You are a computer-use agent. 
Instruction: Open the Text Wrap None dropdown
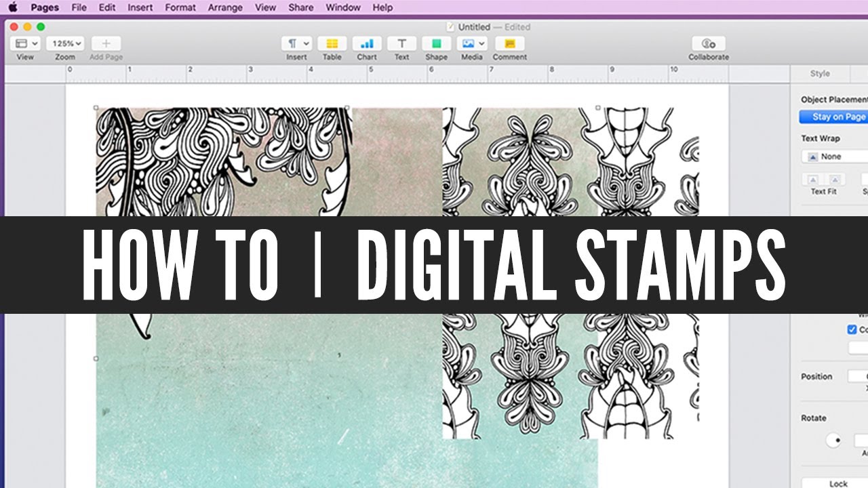click(835, 156)
